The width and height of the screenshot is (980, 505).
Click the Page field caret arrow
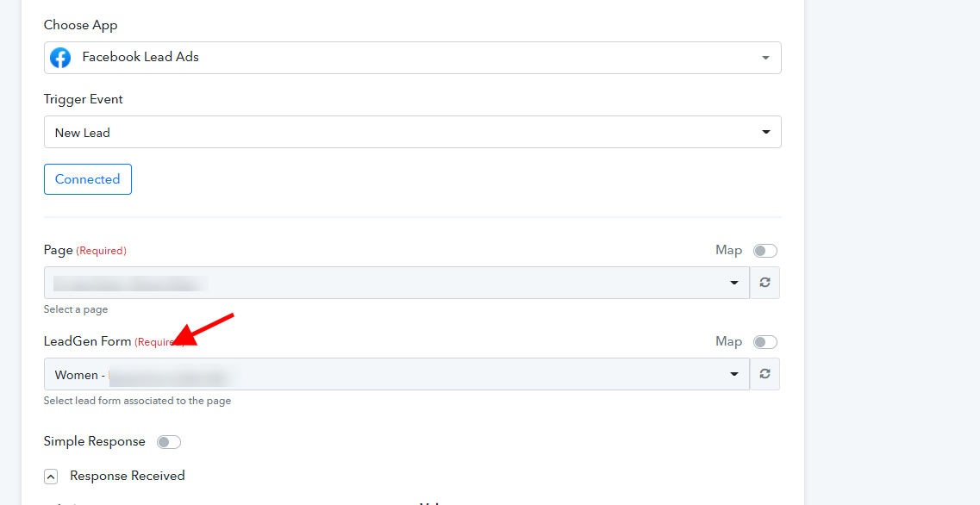(x=734, y=283)
